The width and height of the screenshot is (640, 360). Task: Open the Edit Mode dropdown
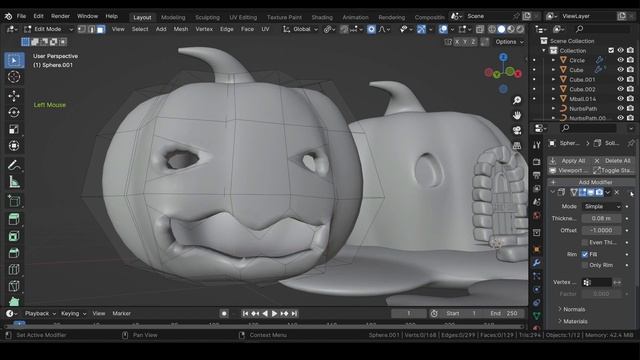pyautogui.click(x=48, y=29)
